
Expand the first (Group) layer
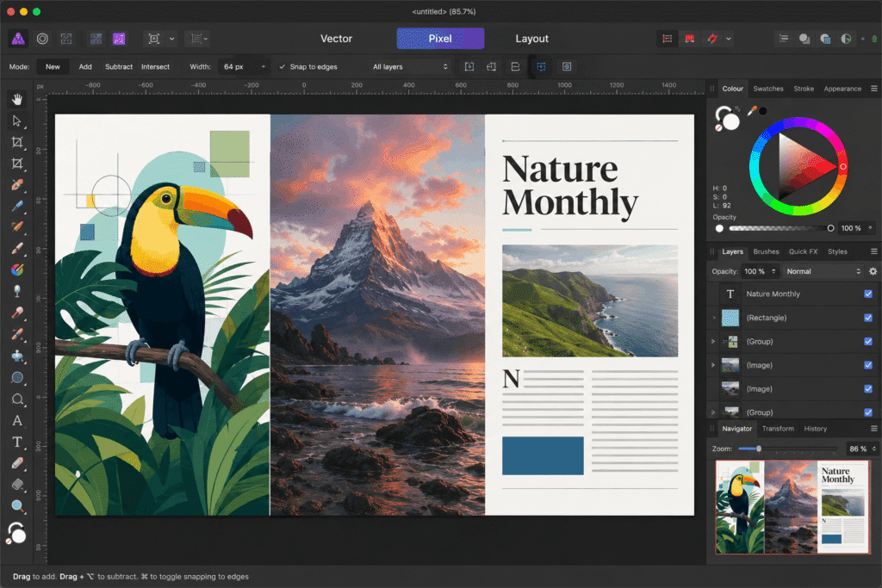713,341
